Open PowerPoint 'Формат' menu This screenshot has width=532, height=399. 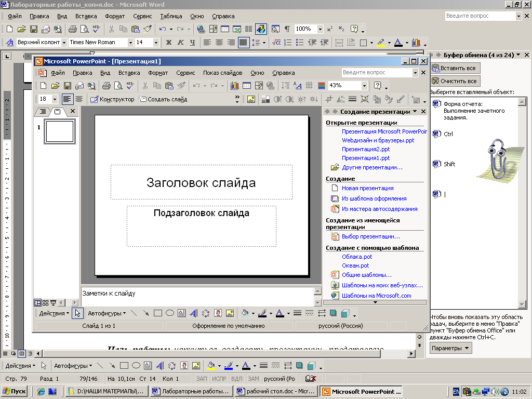click(x=158, y=73)
